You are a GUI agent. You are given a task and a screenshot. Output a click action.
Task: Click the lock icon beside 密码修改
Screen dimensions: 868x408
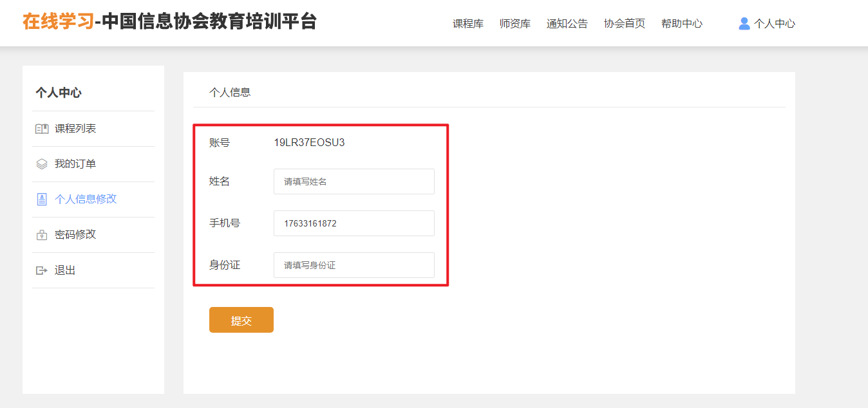click(x=42, y=235)
